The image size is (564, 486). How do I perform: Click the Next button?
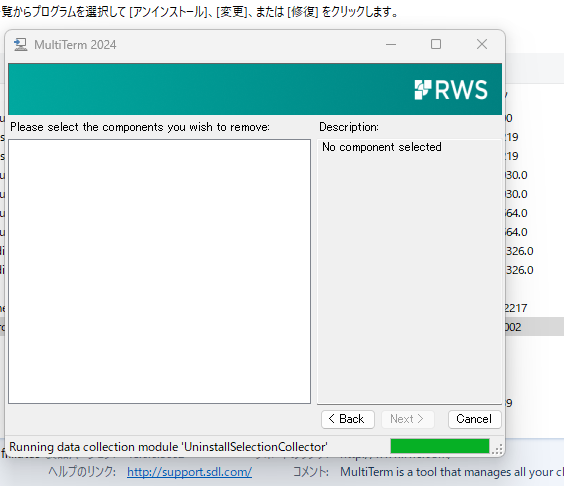click(x=408, y=419)
